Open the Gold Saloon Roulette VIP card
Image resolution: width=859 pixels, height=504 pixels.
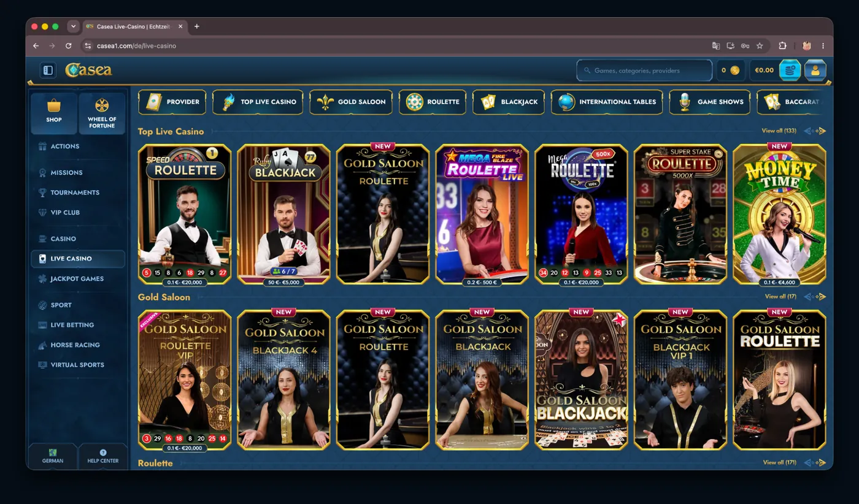pos(185,380)
